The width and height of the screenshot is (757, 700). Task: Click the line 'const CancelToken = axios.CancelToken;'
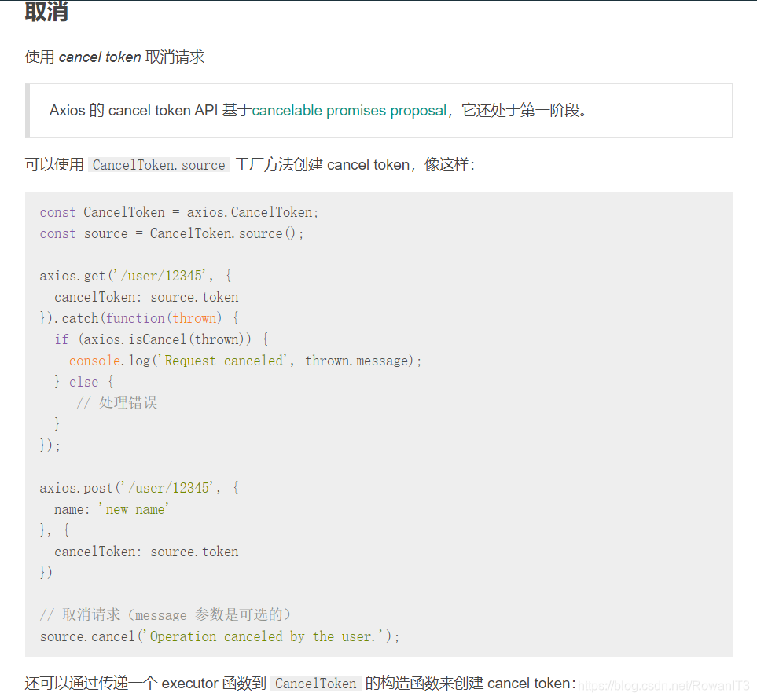click(179, 212)
